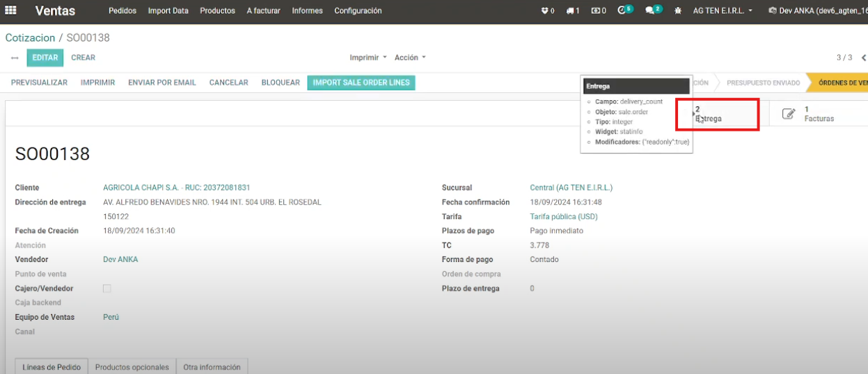
Task: Click Import Sale Order Lines button
Action: coord(361,83)
